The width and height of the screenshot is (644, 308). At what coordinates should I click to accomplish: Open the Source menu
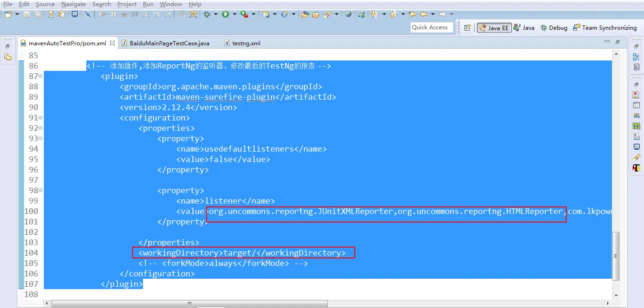pyautogui.click(x=45, y=4)
